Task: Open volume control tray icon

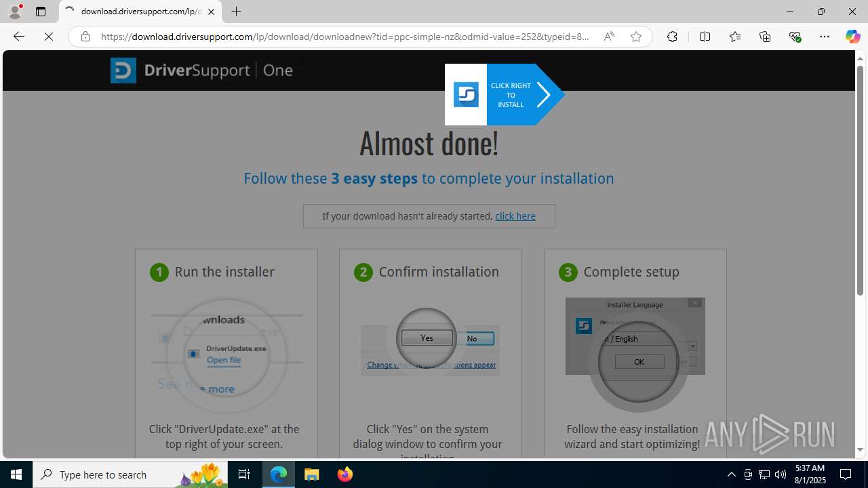Action: [781, 474]
